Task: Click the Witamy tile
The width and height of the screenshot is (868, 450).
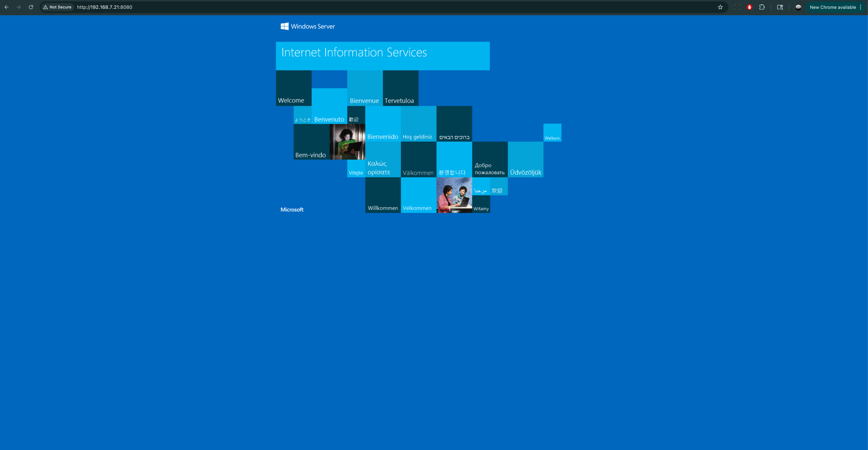Action: [481, 204]
